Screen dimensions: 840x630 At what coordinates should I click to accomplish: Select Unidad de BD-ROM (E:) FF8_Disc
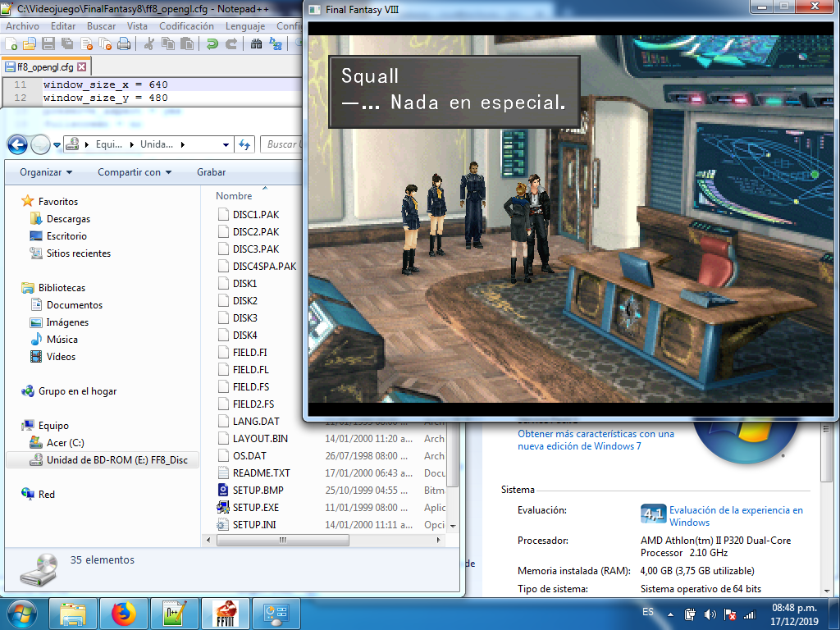tap(116, 459)
